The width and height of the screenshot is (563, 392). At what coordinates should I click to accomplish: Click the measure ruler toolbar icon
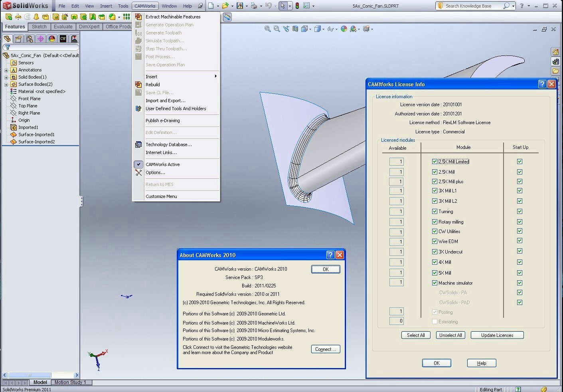[x=227, y=17]
